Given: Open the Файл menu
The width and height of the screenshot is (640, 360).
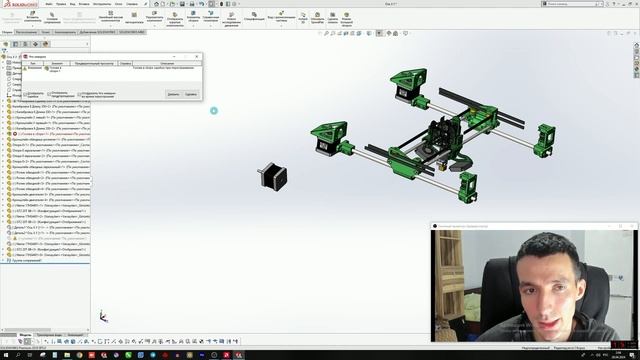Looking at the screenshot, I should click(x=49, y=4).
